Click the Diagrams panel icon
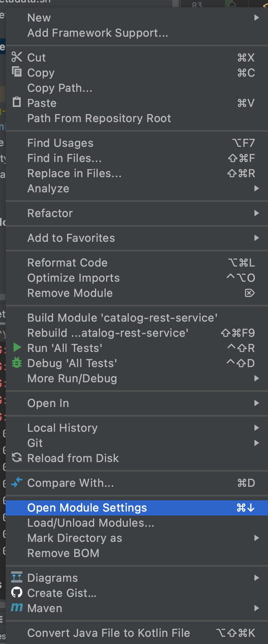268x644 pixels. coord(16,577)
